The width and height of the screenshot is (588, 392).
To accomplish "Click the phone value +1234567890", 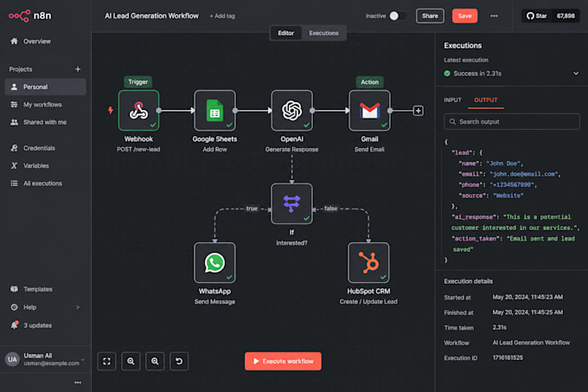I will pyautogui.click(x=512, y=185).
